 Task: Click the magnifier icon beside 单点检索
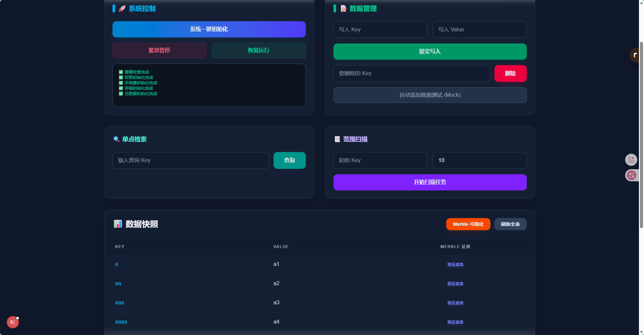point(117,139)
